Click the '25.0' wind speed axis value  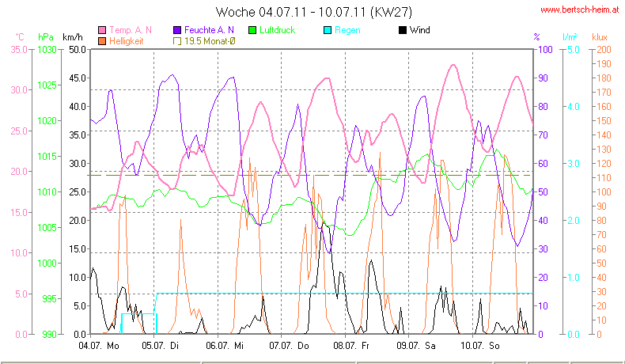pos(78,192)
